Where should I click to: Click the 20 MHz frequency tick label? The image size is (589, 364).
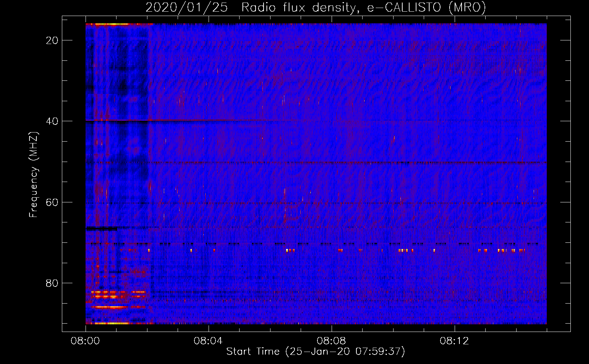click(52, 40)
